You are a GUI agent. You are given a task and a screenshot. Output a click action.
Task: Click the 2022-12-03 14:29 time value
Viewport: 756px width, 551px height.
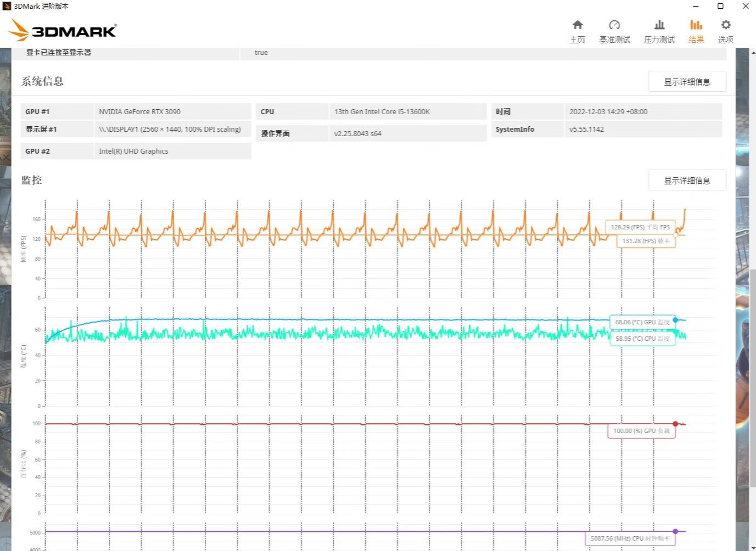(608, 111)
